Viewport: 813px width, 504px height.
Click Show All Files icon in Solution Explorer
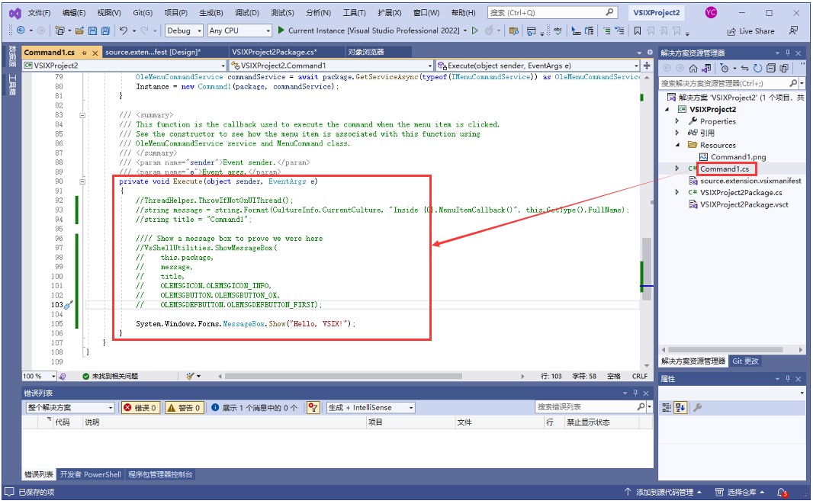[x=784, y=68]
